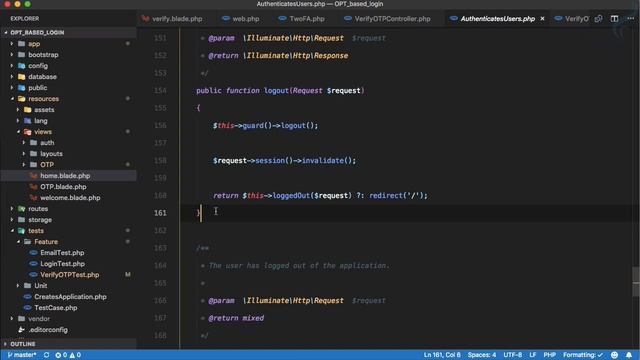Image resolution: width=640 pixels, height=360 pixels.
Task: Click the tests folder icon
Action: click(x=22, y=231)
